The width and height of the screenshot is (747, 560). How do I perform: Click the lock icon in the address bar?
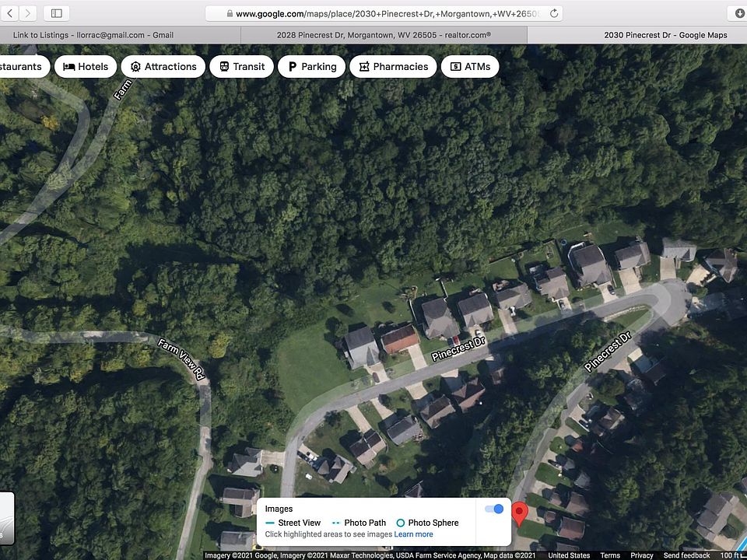[230, 14]
